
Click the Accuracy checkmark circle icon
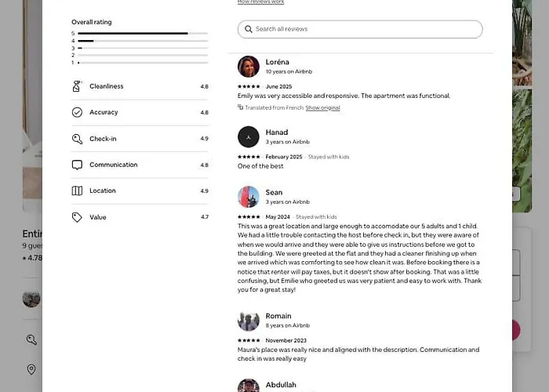(x=77, y=112)
